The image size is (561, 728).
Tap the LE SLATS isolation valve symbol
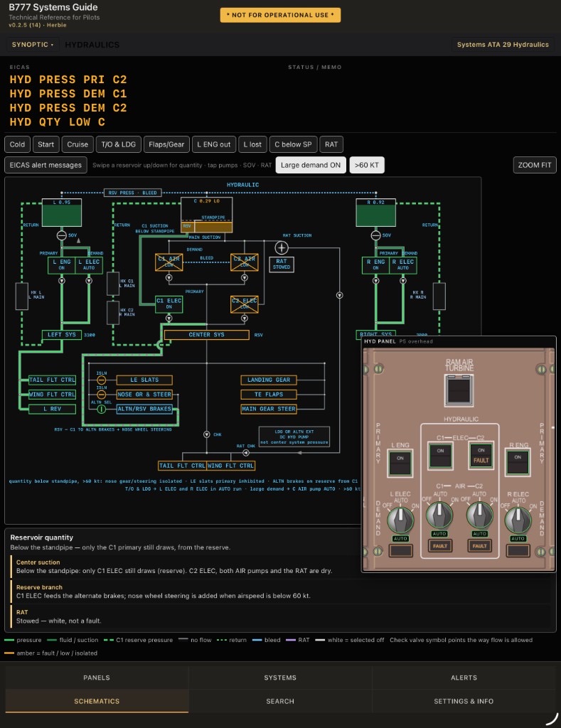101,380
